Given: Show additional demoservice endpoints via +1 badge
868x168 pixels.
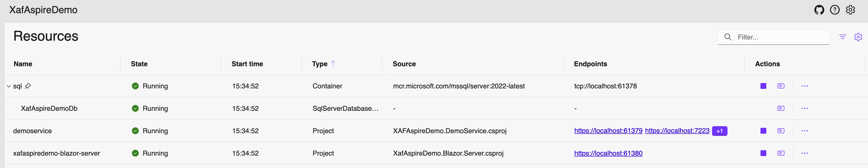Looking at the screenshot, I should pyautogui.click(x=720, y=131).
